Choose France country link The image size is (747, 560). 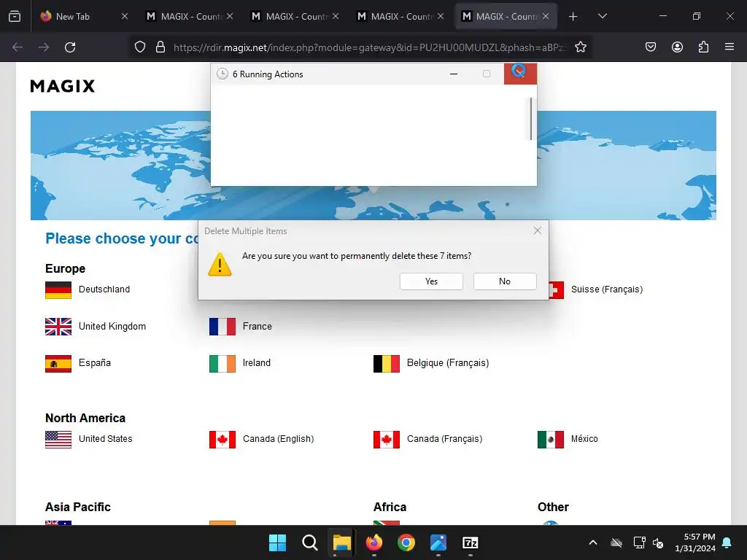coord(258,326)
